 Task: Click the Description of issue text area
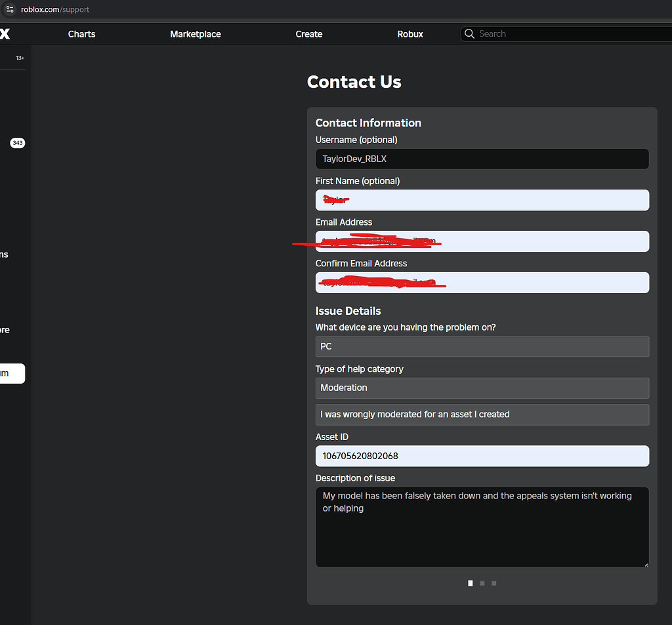482,527
